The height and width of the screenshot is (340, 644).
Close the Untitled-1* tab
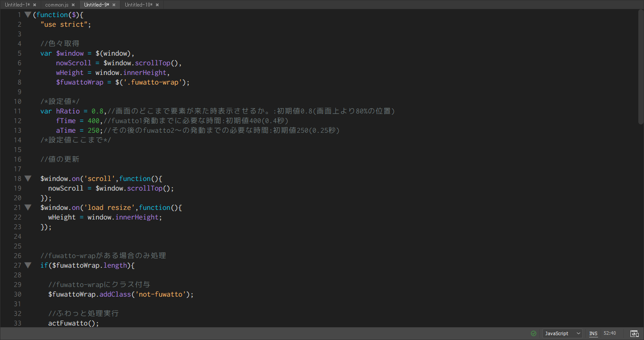[x=35, y=5]
